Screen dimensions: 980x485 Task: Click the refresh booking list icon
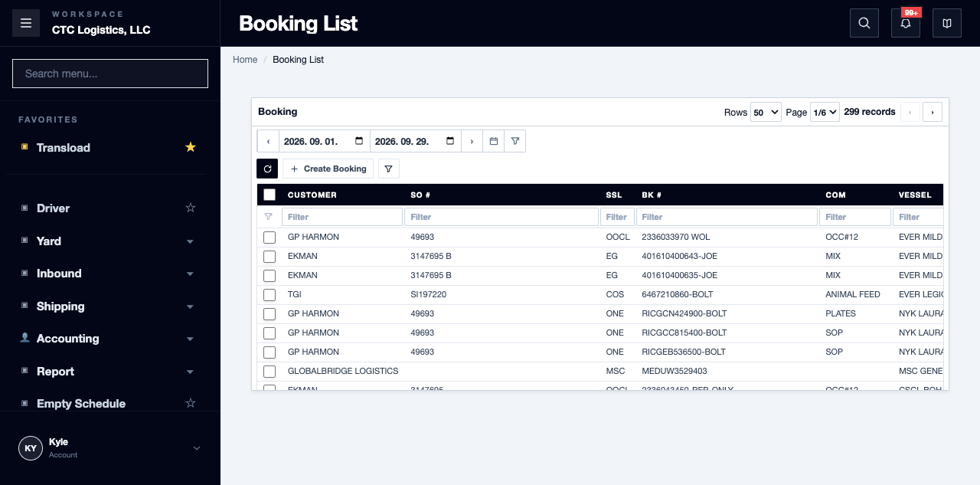[x=267, y=169]
